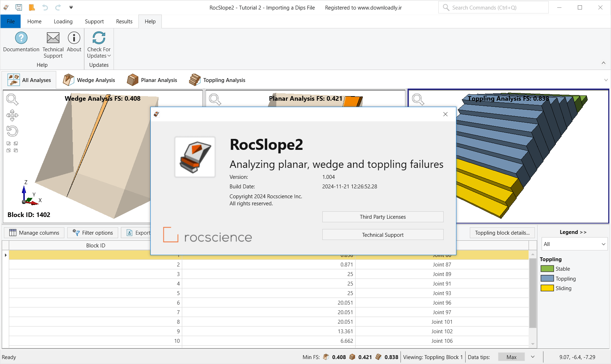Select the pan tool in wedge viewport
611x364 pixels.
point(13,115)
